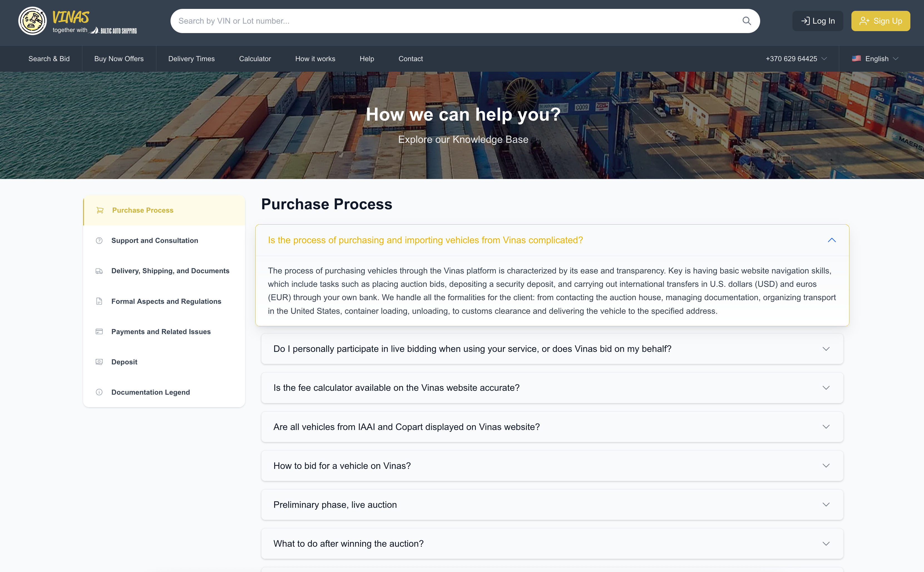Click the Formal Aspects document icon

click(x=99, y=301)
